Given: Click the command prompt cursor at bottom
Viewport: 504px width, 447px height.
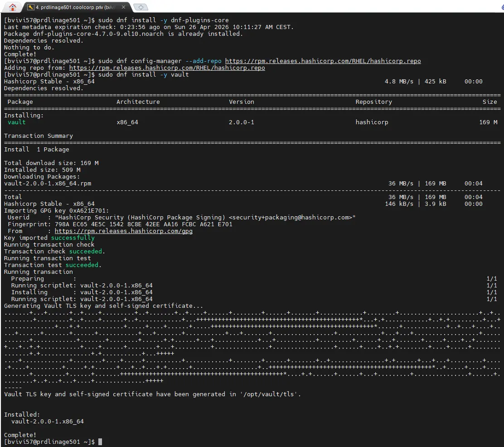Looking at the screenshot, I should (x=100, y=442).
